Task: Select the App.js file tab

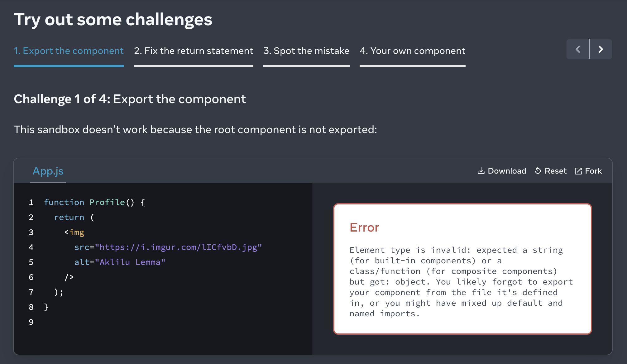Action: (x=48, y=171)
